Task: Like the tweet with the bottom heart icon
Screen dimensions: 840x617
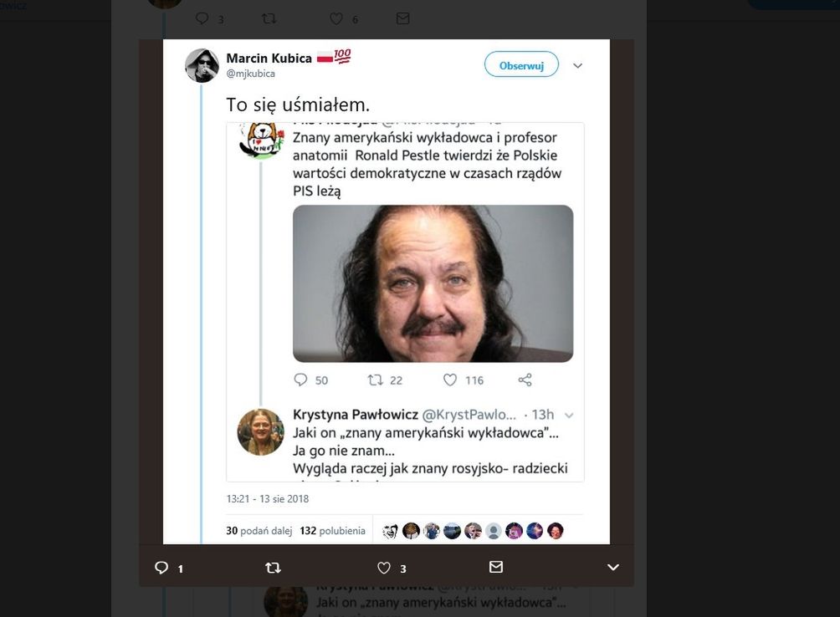Action: [384, 568]
